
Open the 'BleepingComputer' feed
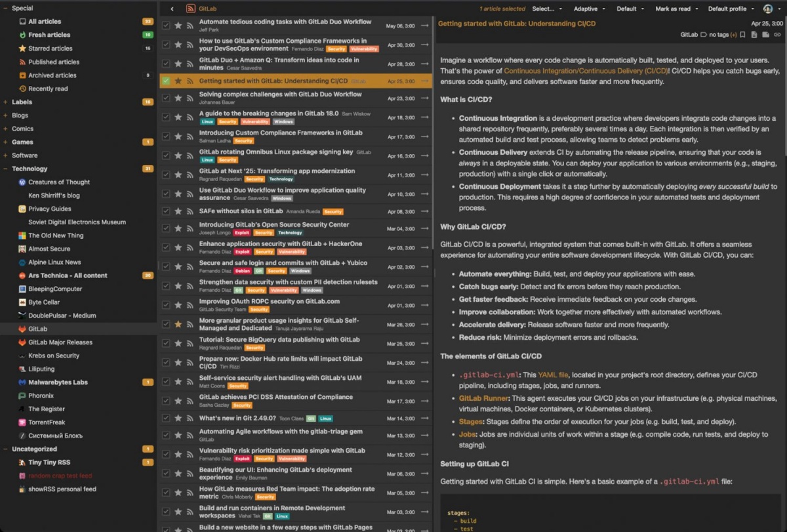(x=55, y=289)
